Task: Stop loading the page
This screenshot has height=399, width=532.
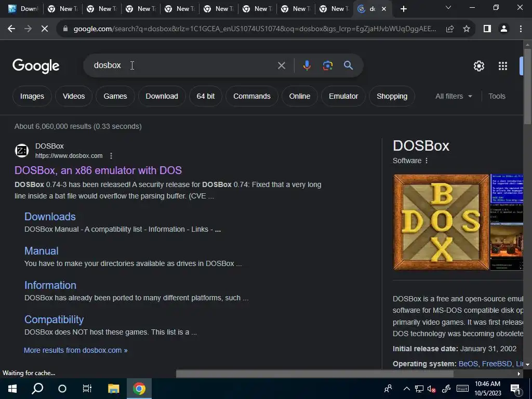Action: pyautogui.click(x=45, y=29)
